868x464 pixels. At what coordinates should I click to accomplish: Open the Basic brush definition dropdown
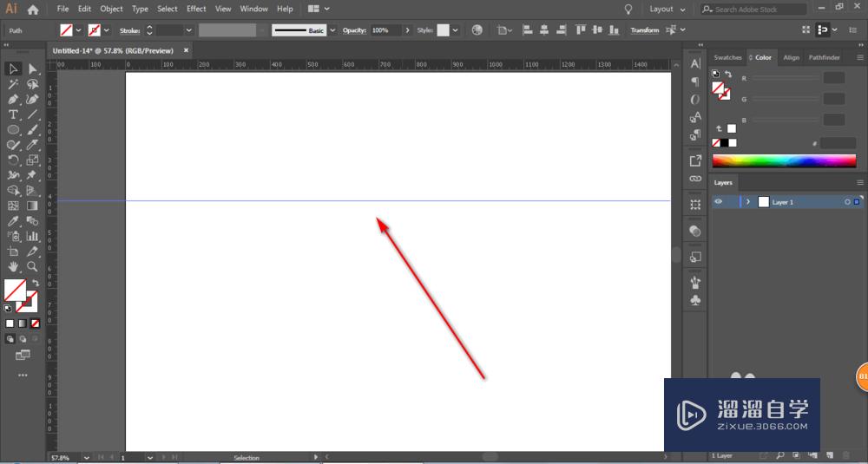[332, 30]
